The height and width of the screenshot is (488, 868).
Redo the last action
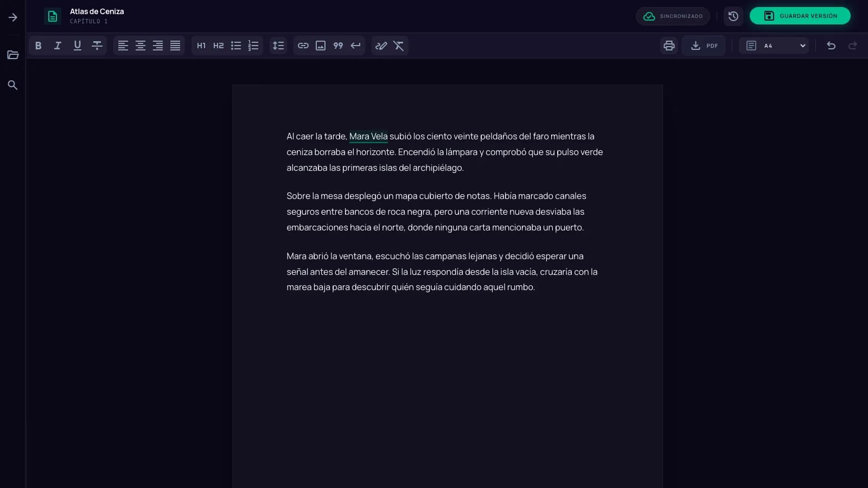[853, 46]
